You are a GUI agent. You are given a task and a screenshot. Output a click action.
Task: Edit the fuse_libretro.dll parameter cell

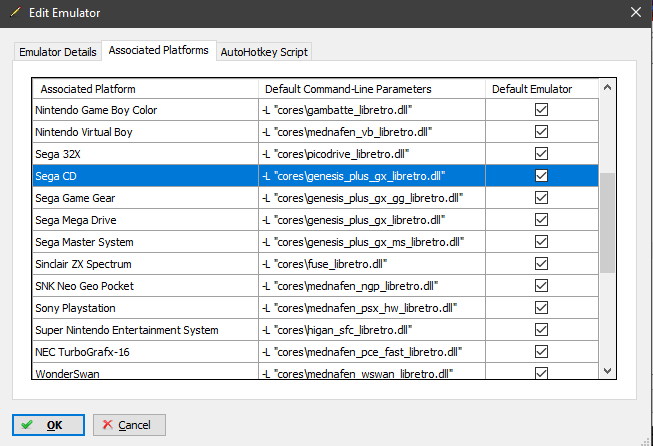pyautogui.click(x=372, y=264)
